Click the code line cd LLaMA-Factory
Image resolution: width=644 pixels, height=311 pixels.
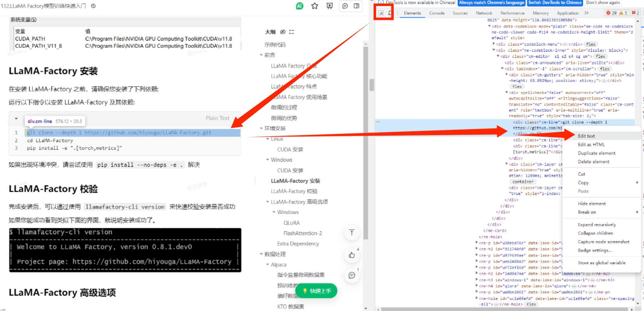(x=50, y=141)
